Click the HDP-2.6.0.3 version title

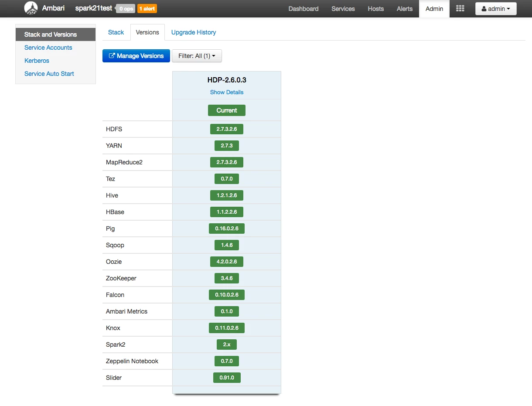227,80
